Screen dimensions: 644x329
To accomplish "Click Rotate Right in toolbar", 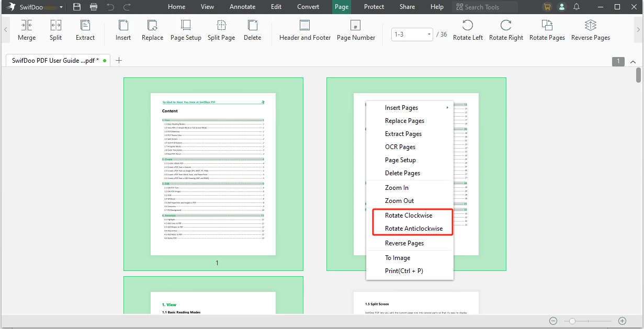I will pyautogui.click(x=506, y=30).
